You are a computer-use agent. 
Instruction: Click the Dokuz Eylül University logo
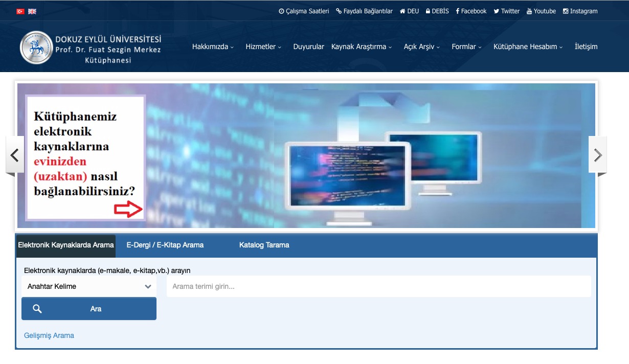(x=36, y=47)
